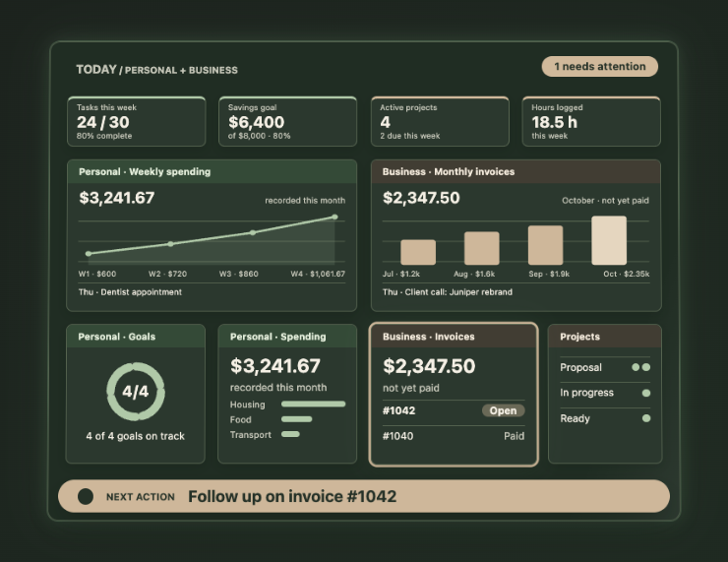728x562 pixels.
Task: Click the 'Personal · Goals' panel header
Action: pyautogui.click(x=136, y=337)
